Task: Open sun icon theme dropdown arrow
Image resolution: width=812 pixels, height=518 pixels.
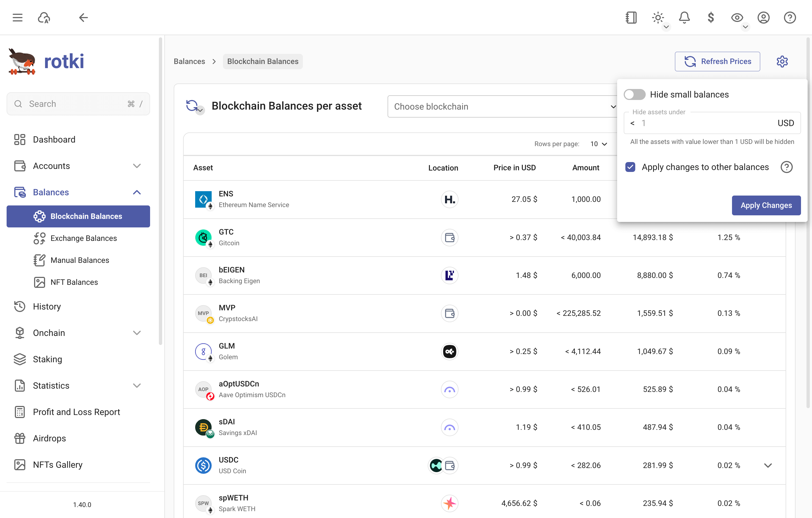Action: click(x=666, y=27)
